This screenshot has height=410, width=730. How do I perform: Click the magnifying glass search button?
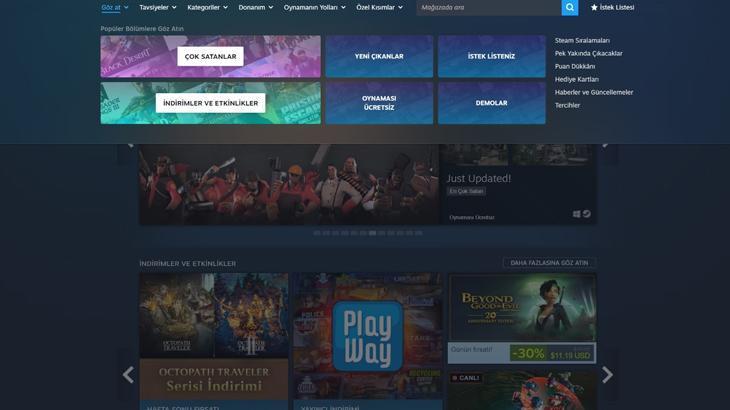569,7
